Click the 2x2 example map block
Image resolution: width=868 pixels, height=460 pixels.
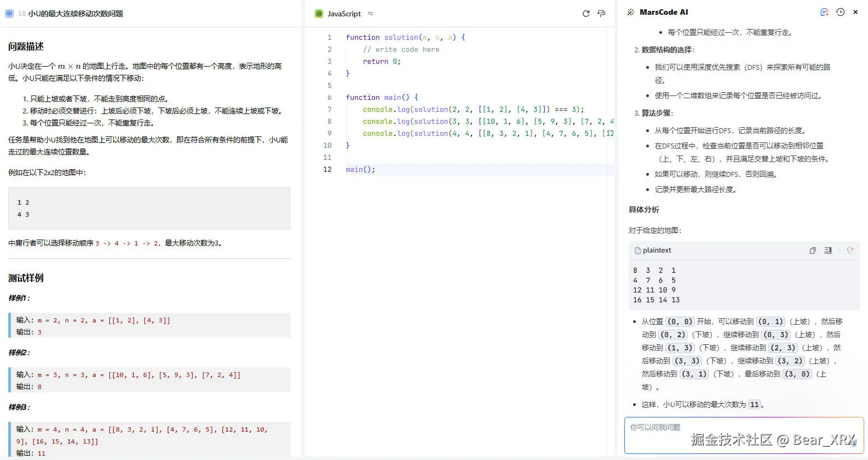point(149,208)
